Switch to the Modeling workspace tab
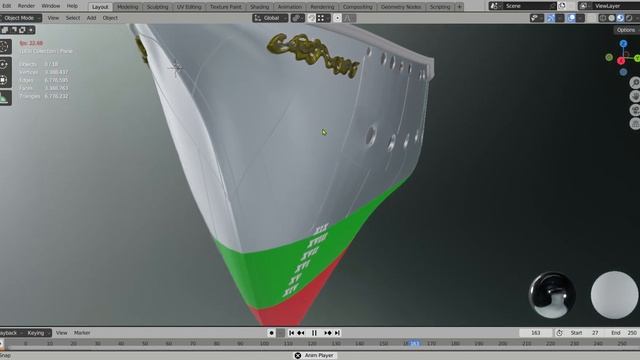The image size is (640, 360). 127,7
